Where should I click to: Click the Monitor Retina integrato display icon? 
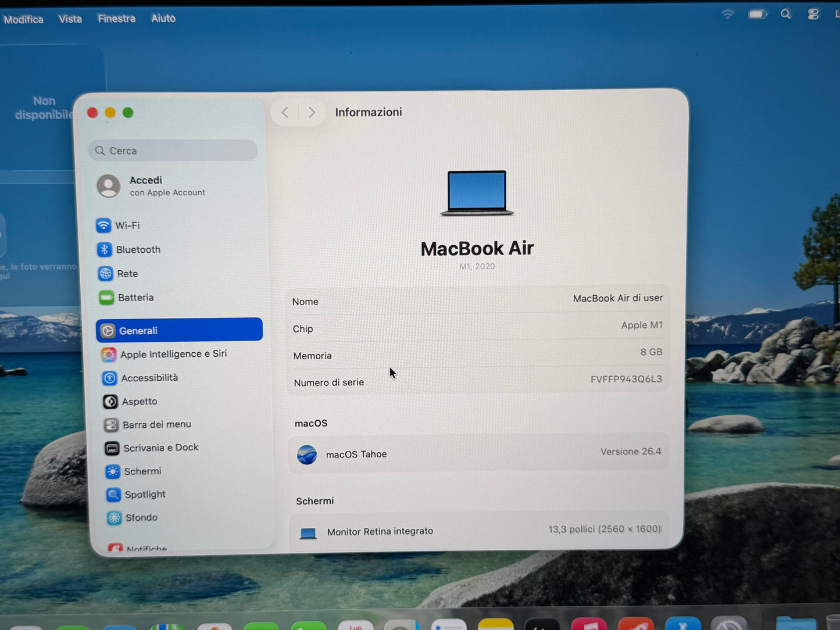pos(308,533)
